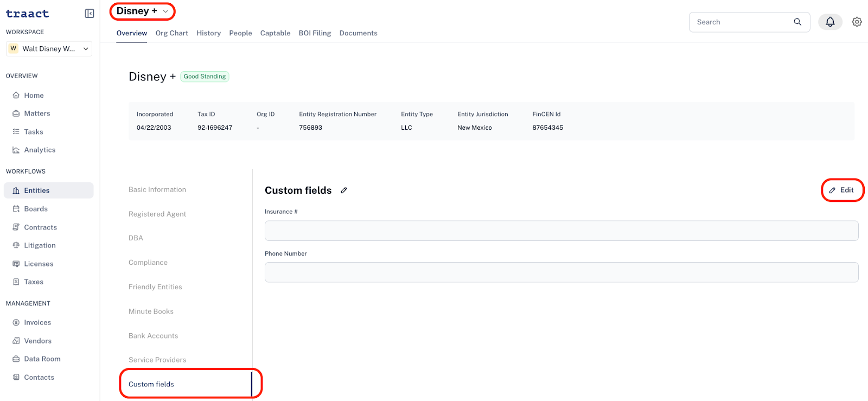Click the Phone Number field
This screenshot has height=401, width=868.
561,272
